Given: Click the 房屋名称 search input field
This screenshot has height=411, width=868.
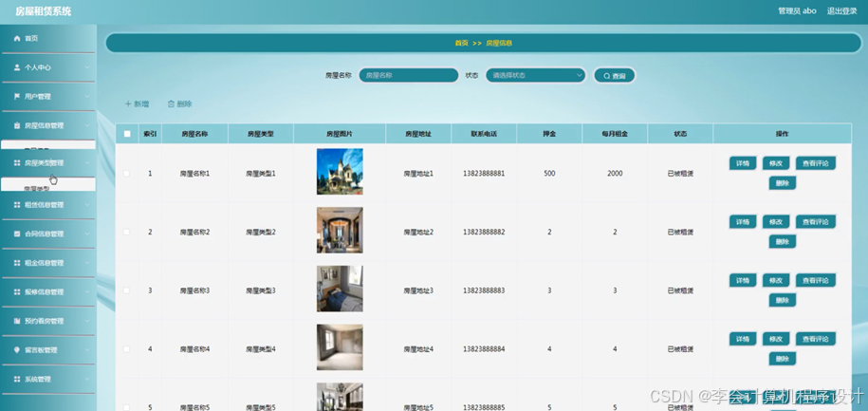Looking at the screenshot, I should (409, 75).
